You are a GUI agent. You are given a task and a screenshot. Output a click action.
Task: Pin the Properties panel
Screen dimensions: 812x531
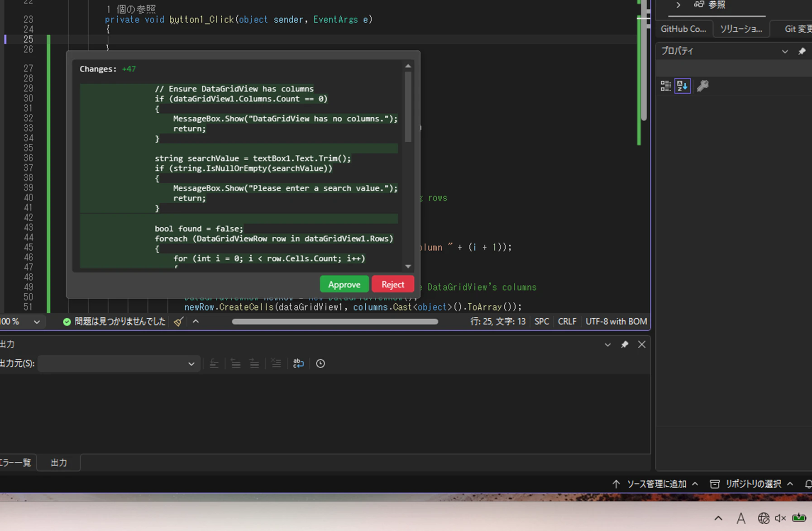802,51
